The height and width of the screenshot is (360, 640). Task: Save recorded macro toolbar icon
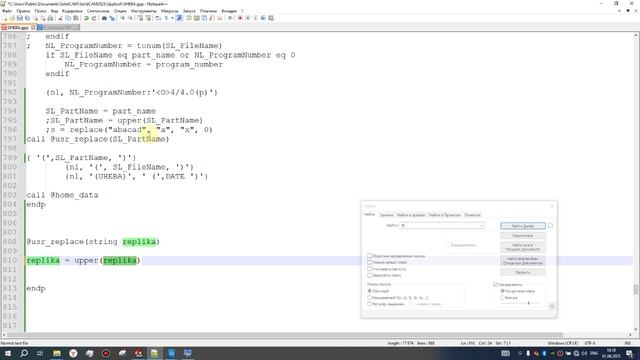(271, 18)
